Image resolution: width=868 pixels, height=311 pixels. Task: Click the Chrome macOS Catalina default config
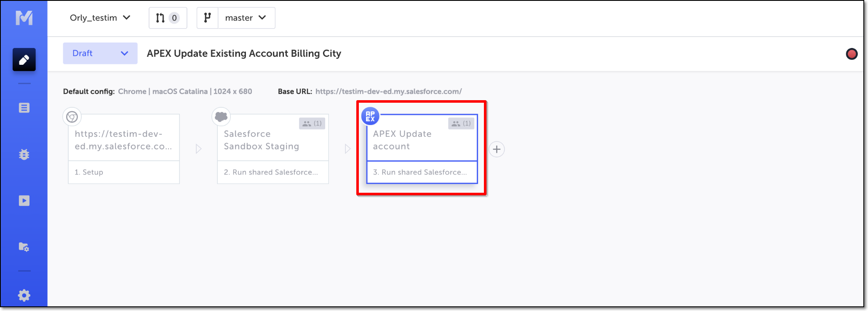pos(185,91)
